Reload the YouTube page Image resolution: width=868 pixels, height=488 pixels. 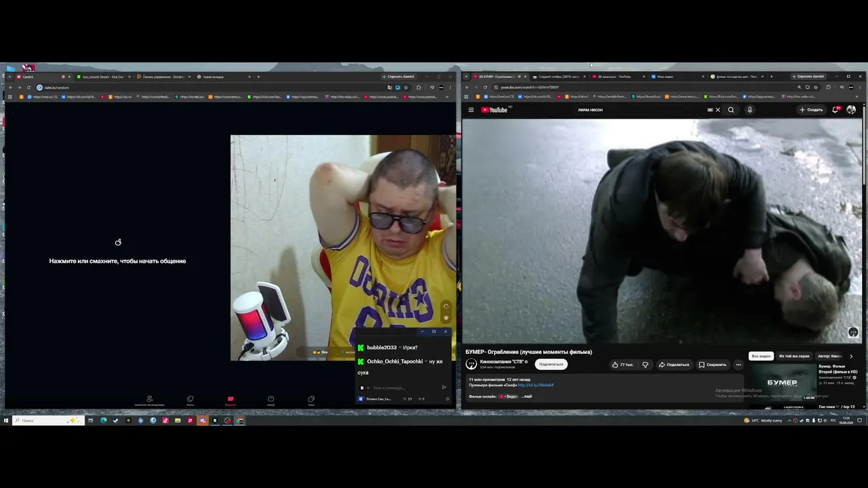(x=487, y=87)
